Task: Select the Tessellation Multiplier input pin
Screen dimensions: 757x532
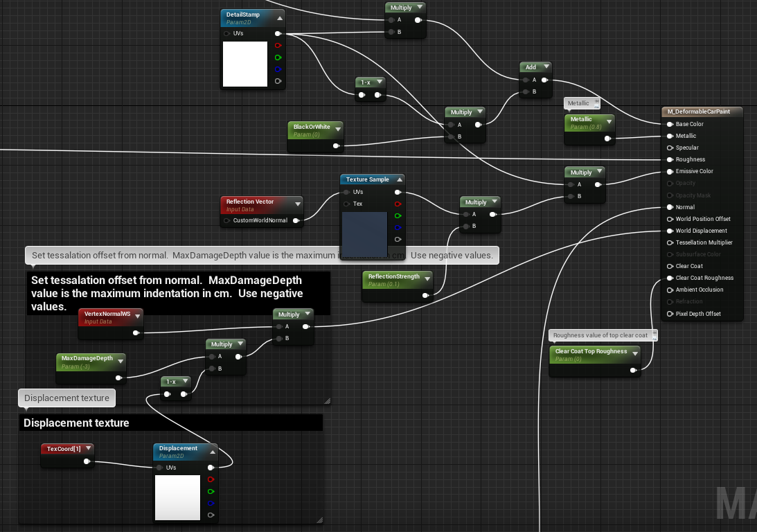Action: tap(670, 243)
